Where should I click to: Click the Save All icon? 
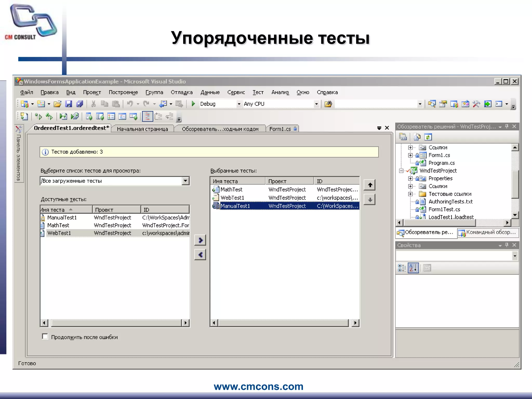[x=79, y=104]
